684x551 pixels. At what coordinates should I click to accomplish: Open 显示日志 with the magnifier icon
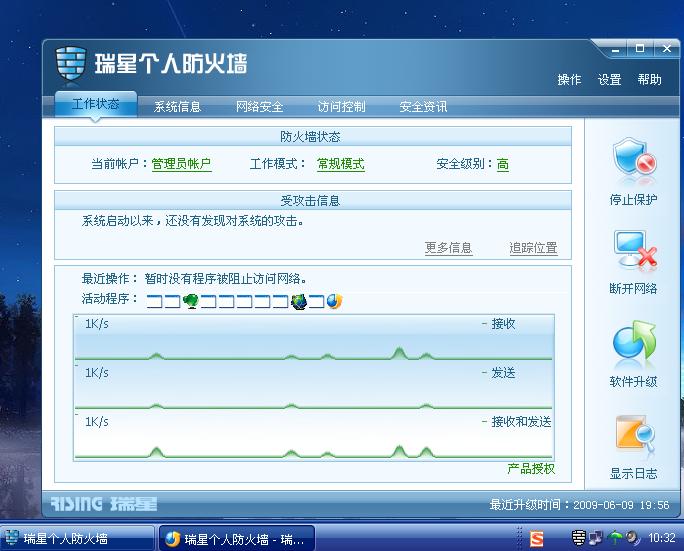tap(635, 435)
